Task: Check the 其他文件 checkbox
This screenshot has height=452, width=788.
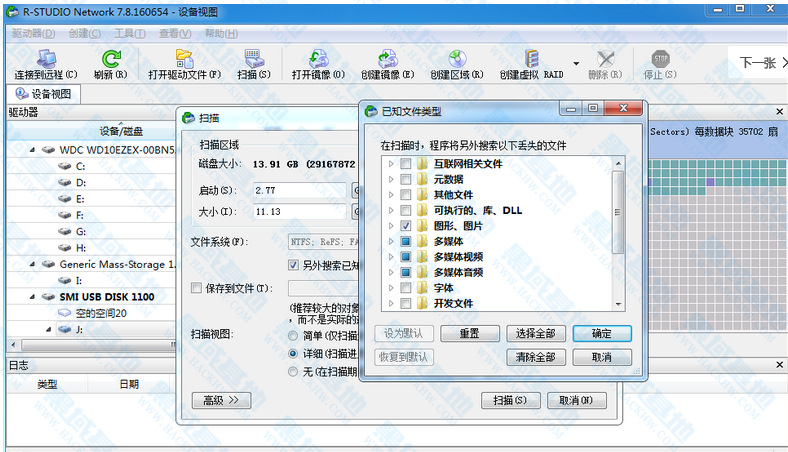Action: pos(406,195)
